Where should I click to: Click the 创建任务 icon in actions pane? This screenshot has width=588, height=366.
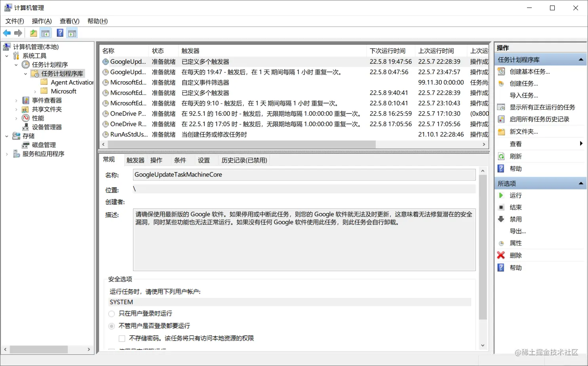coord(501,84)
